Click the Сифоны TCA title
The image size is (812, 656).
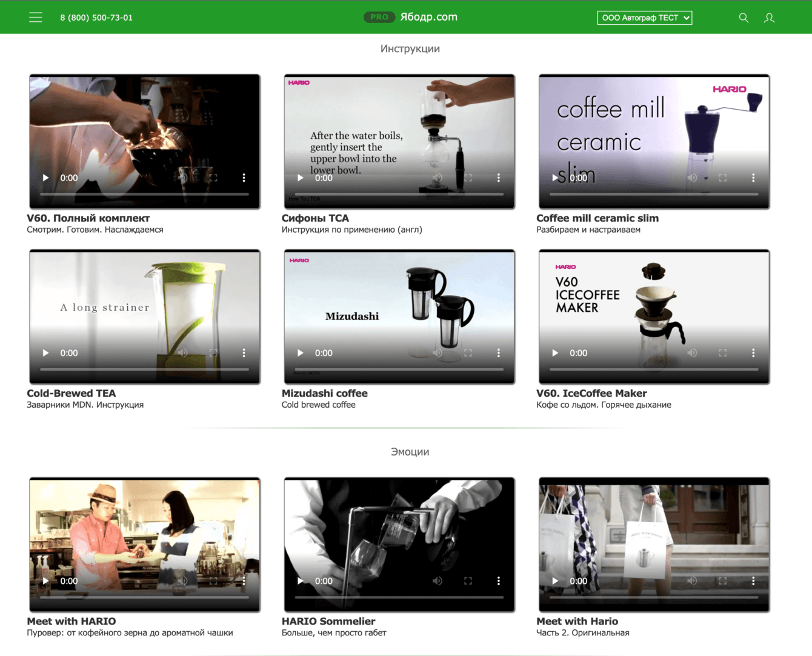coord(315,218)
